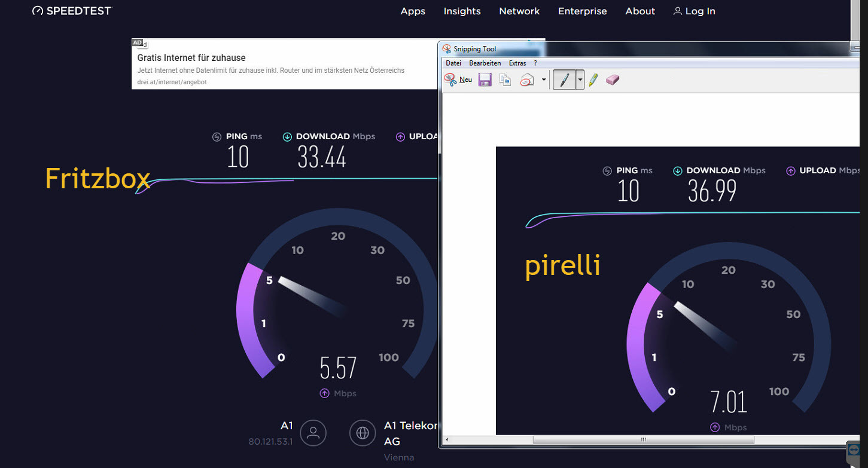
Task: Click the UPLOAD arrow icon inside the snip
Action: (791, 171)
